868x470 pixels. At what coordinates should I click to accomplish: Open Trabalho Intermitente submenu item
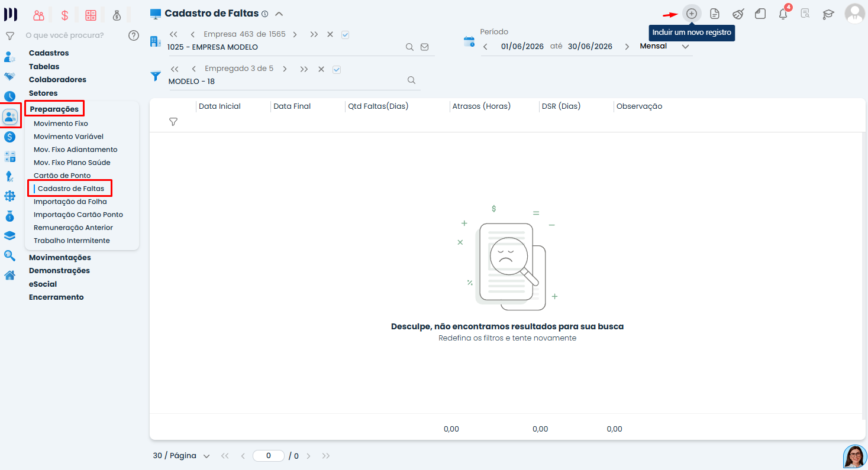72,241
